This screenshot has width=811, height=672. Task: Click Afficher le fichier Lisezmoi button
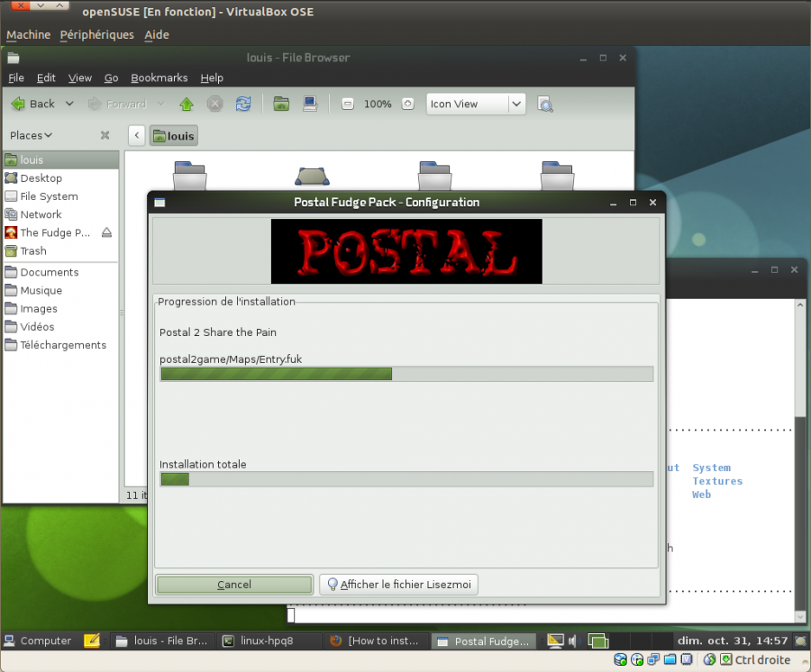(398, 585)
